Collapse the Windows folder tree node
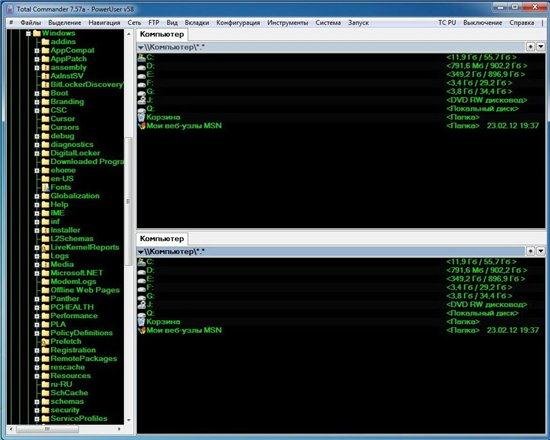Screen dimensions: 550x440 coord(28,33)
